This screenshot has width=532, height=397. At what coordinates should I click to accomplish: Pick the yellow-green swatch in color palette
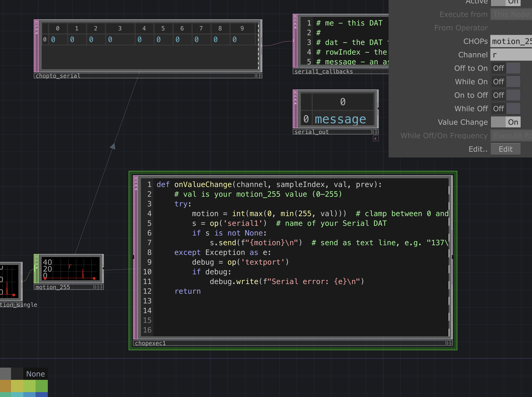[x=29, y=386]
